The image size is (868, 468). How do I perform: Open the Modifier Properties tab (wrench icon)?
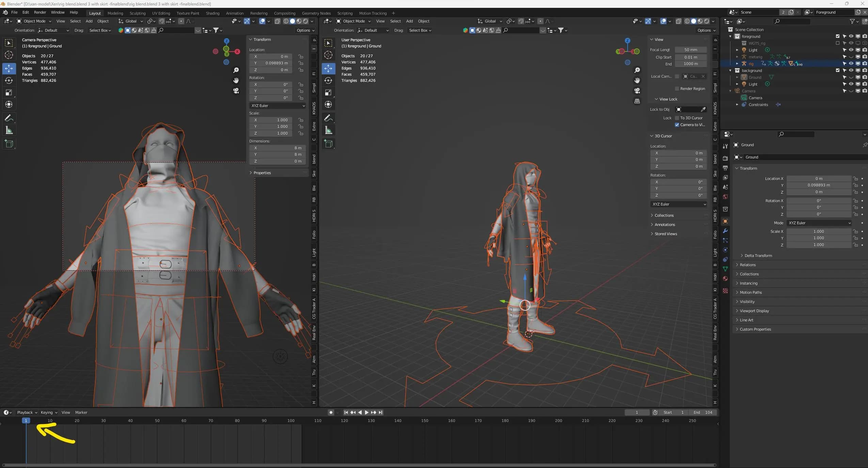point(725,231)
